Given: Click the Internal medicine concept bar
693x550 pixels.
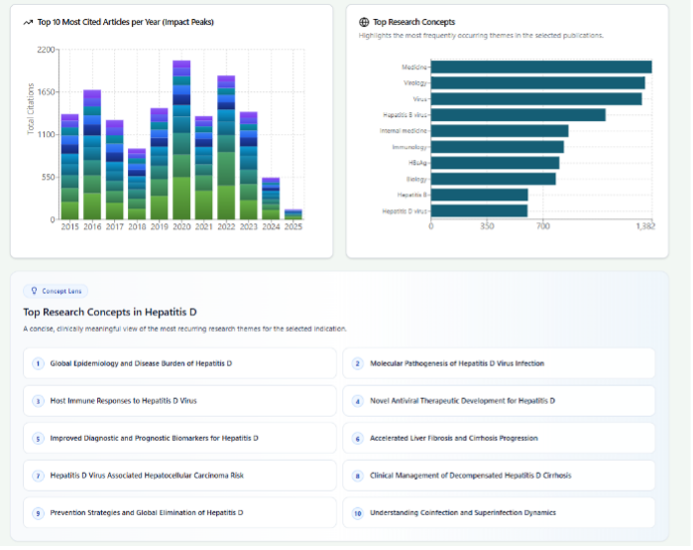Looking at the screenshot, I should (500, 131).
